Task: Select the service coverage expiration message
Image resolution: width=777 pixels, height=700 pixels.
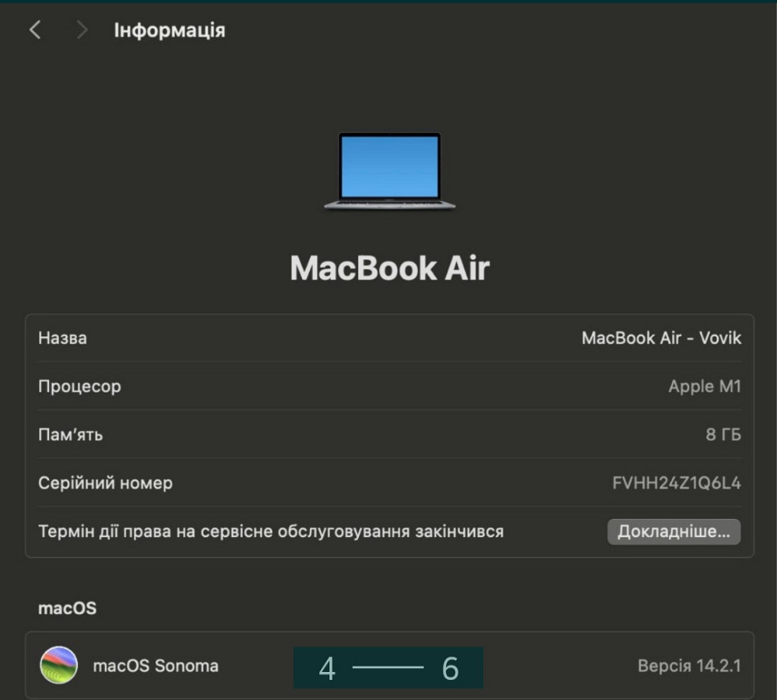Action: pyautogui.click(x=270, y=531)
